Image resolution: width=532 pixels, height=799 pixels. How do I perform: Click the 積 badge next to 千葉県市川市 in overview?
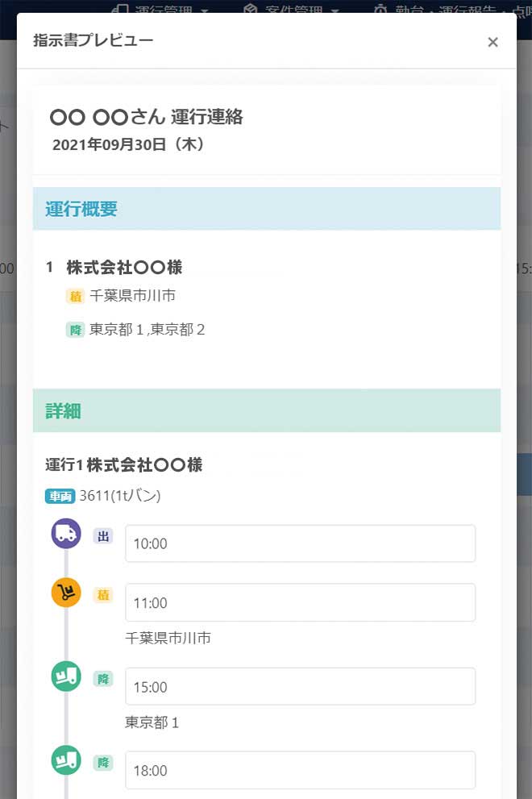[x=76, y=296]
